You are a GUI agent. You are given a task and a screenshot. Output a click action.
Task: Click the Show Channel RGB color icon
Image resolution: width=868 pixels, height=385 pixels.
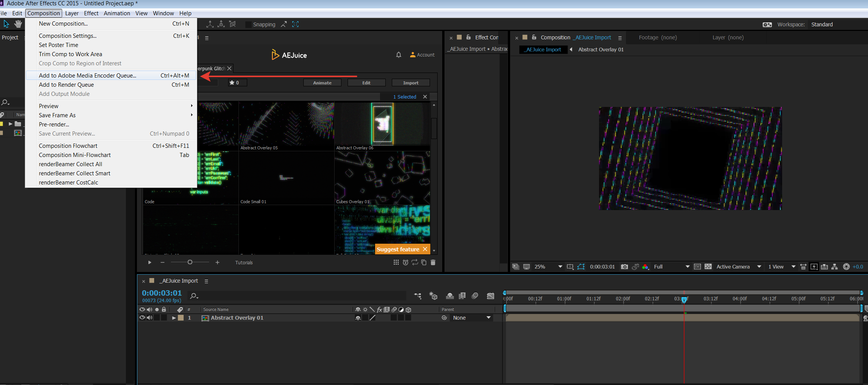click(x=645, y=267)
